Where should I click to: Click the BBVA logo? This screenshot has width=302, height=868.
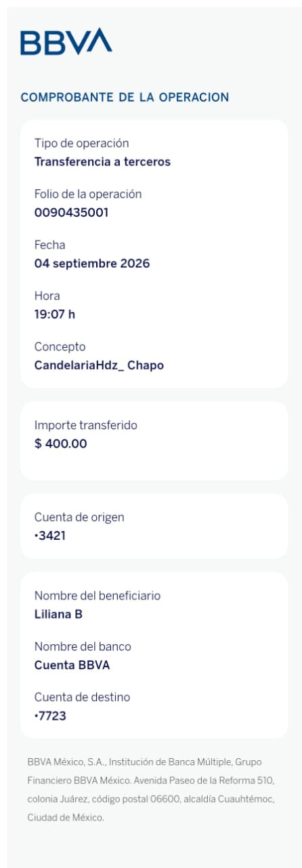pos(66,41)
